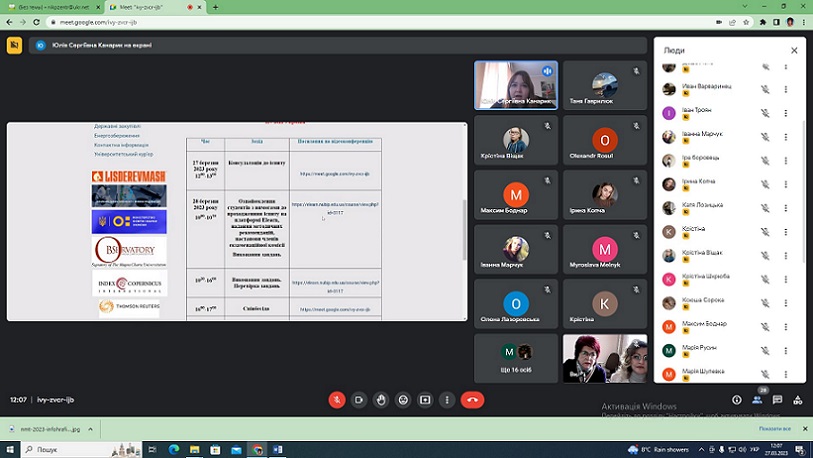Leave the call with red hang-up button
This screenshot has height=458, width=813.
(x=472, y=400)
